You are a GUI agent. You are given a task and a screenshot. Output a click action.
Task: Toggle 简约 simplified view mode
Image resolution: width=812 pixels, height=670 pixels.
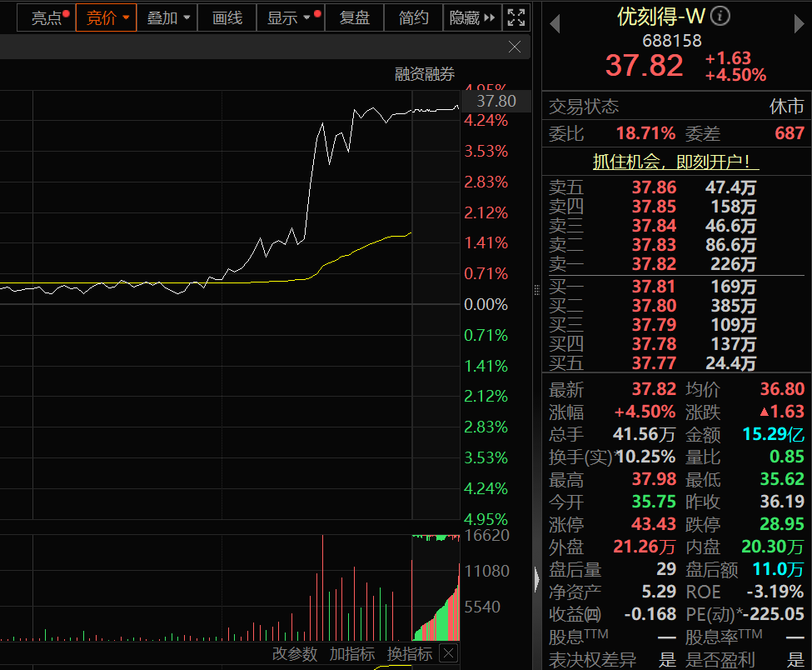click(412, 17)
